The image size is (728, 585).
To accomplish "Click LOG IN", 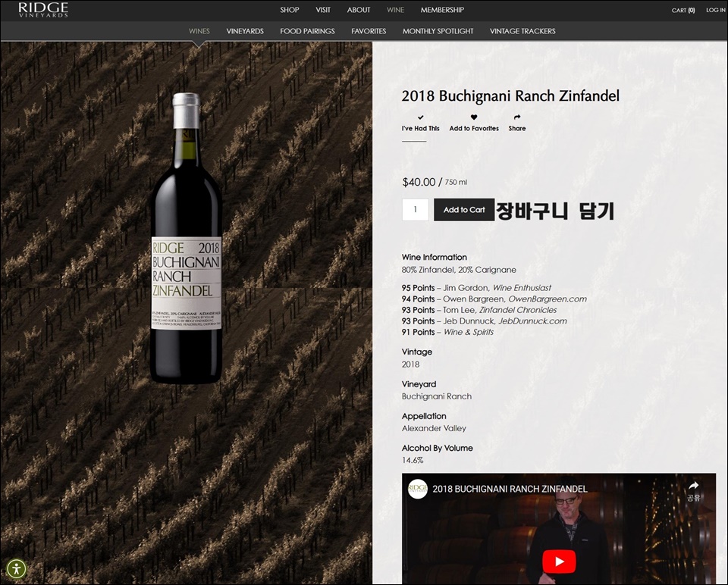I will coord(715,10).
